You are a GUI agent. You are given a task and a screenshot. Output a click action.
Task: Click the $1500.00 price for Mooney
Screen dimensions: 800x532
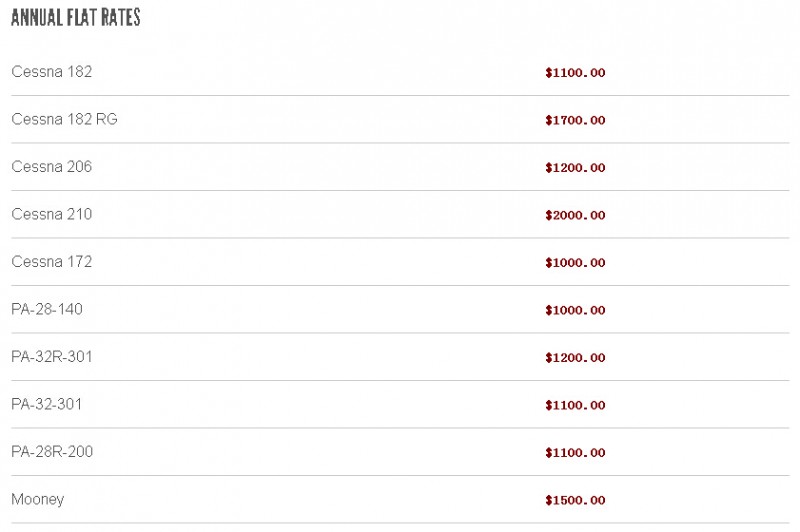tap(575, 500)
